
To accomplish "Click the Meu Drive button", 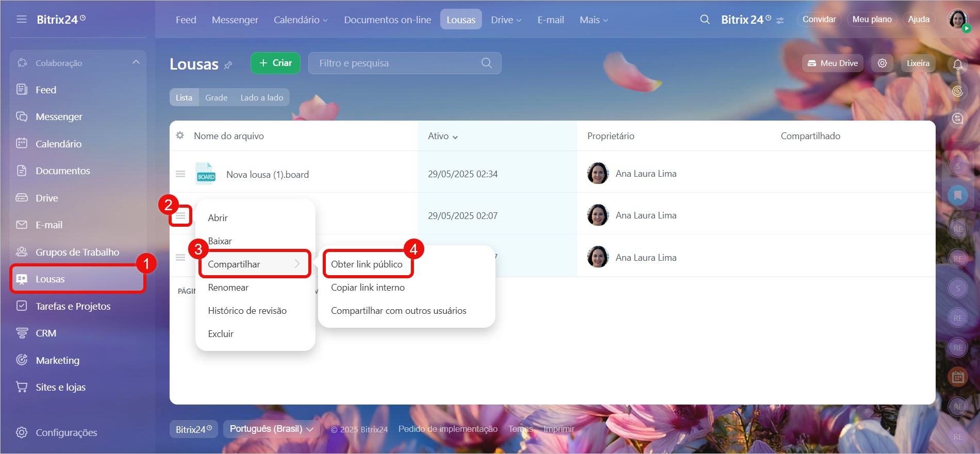I will click(x=833, y=63).
